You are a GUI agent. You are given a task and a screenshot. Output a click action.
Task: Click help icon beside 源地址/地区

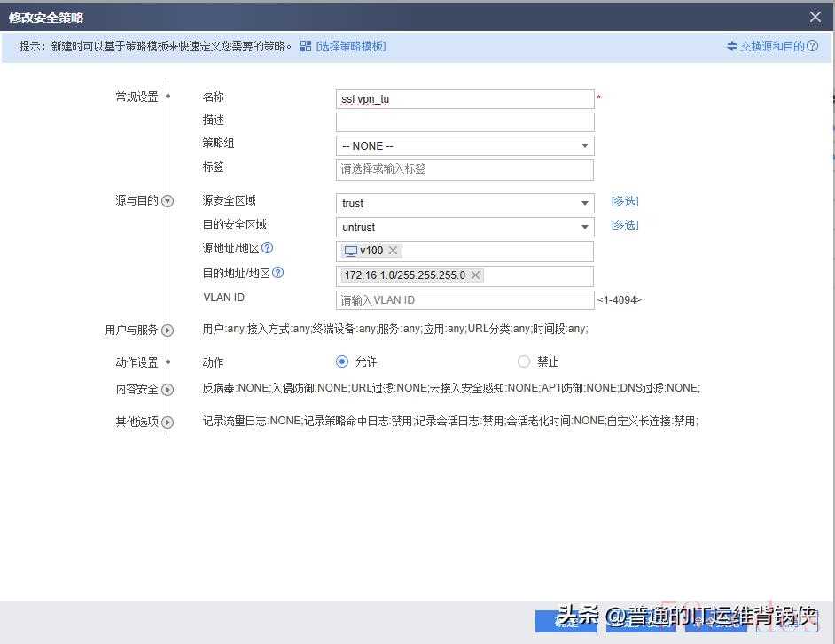tap(268, 249)
